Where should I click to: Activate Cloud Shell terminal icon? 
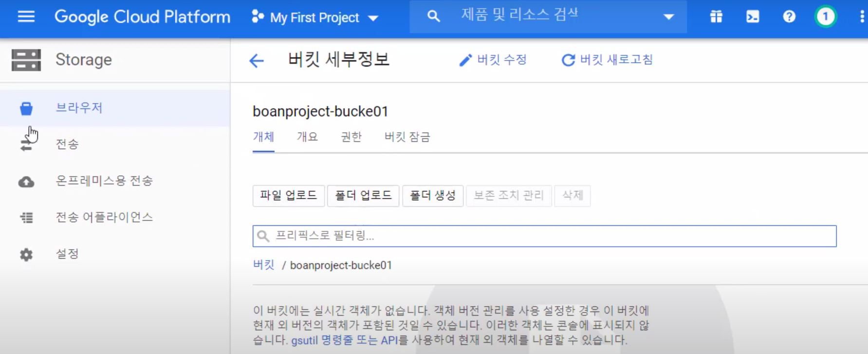point(753,17)
